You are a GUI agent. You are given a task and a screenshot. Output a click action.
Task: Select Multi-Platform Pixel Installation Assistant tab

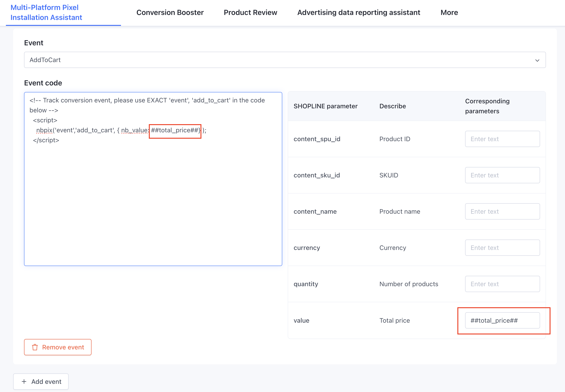pos(46,12)
